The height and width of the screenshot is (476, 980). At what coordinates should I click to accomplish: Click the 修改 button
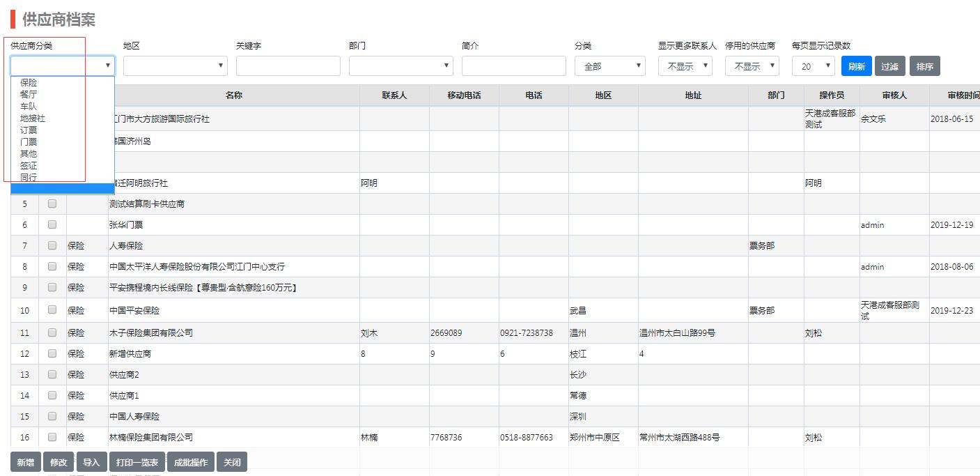pyautogui.click(x=59, y=462)
